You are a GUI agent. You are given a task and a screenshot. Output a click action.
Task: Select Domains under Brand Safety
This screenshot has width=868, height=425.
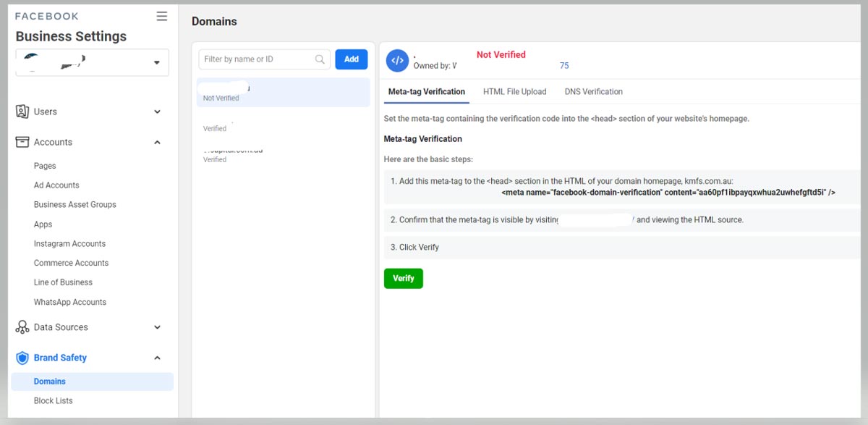pos(92,382)
